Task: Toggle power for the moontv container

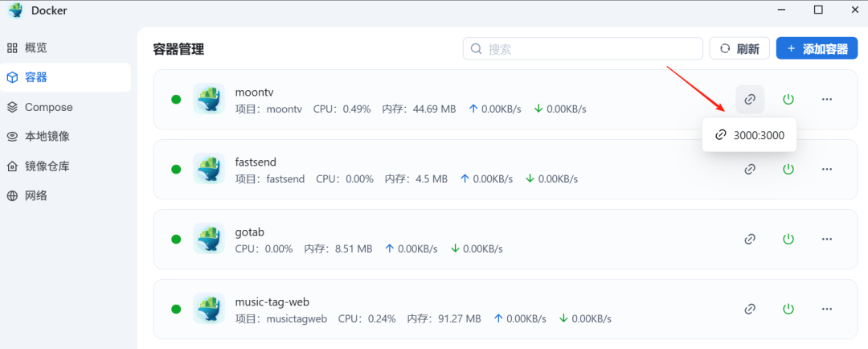Action: [788, 99]
